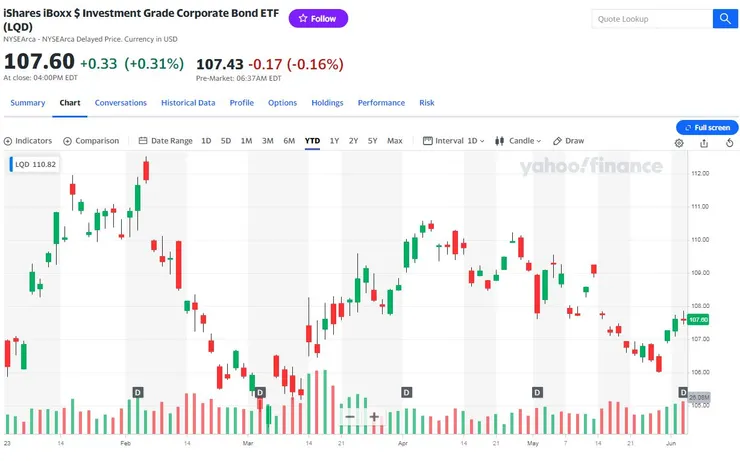Click the Quote Lookup search field
Image resolution: width=740 pixels, height=461 pixels.
coord(650,19)
